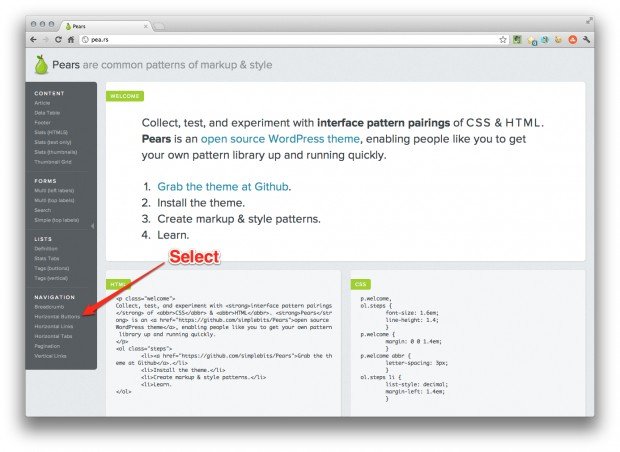Enter fullscreen with the diagonal arrows icon
This screenshot has height=452, width=620.
click(589, 20)
